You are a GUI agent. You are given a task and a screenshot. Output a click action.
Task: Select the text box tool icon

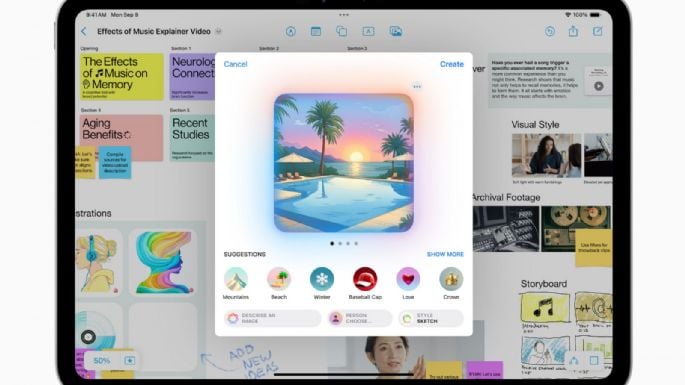(368, 31)
